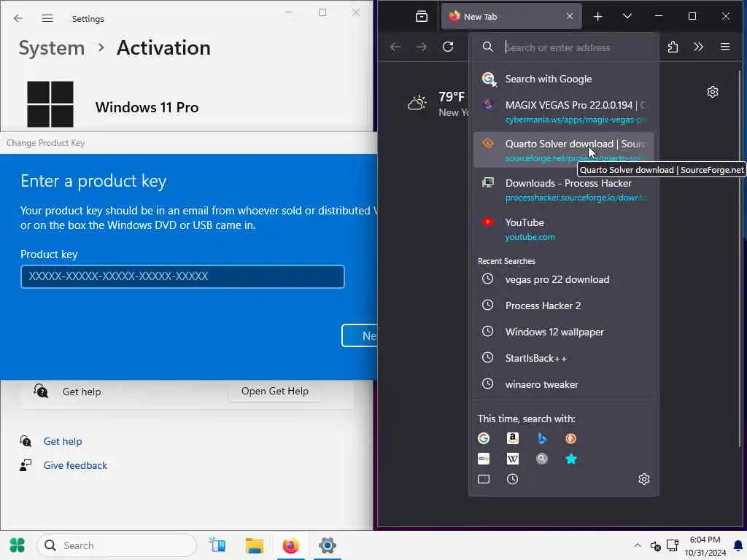
Task: Go back in Settings window
Action: pos(18,18)
